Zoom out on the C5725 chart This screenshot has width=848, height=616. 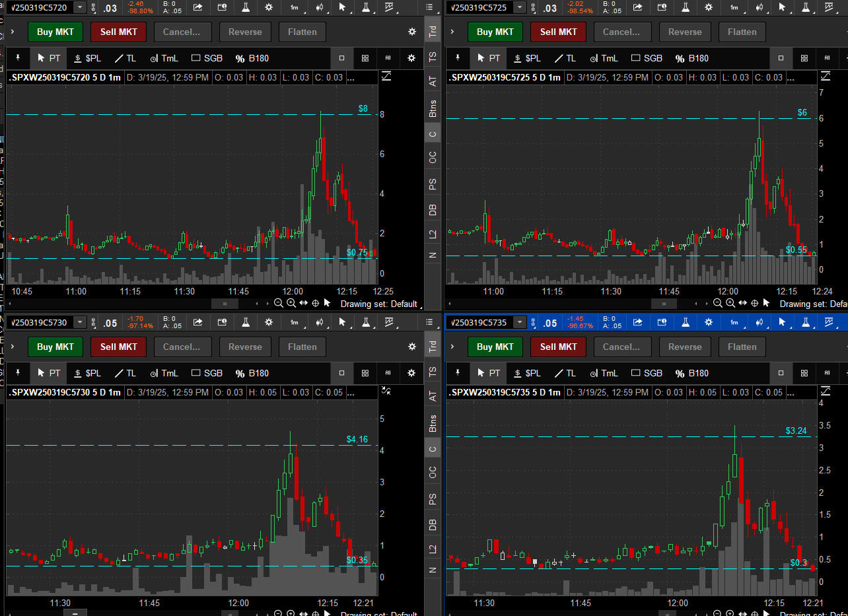coord(718,303)
